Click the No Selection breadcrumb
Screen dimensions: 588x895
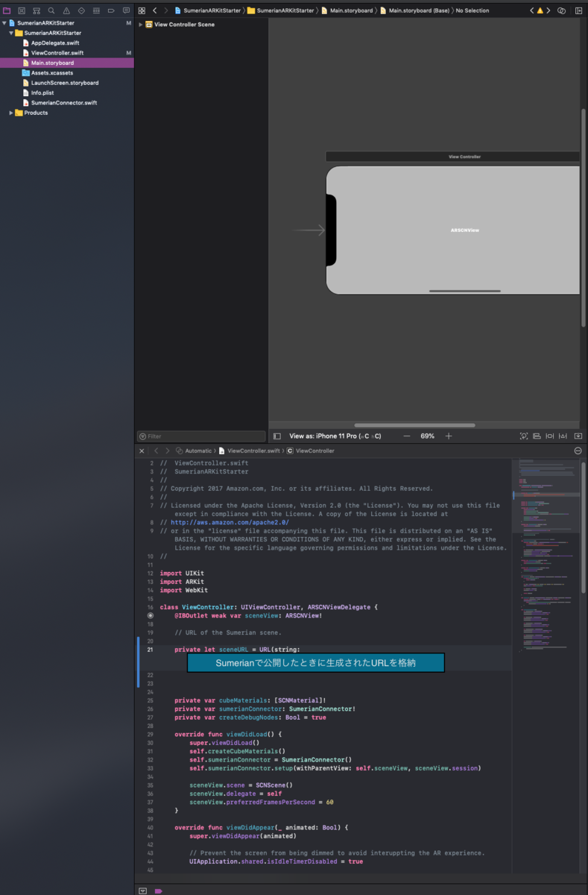click(472, 10)
